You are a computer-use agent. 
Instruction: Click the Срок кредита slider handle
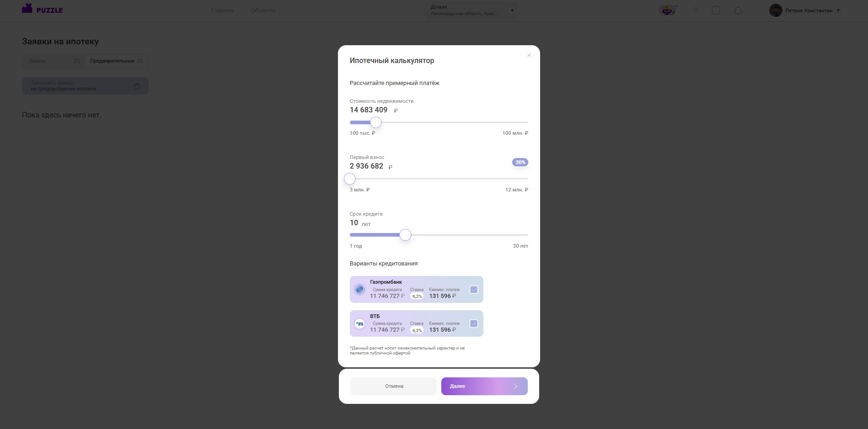coord(405,235)
